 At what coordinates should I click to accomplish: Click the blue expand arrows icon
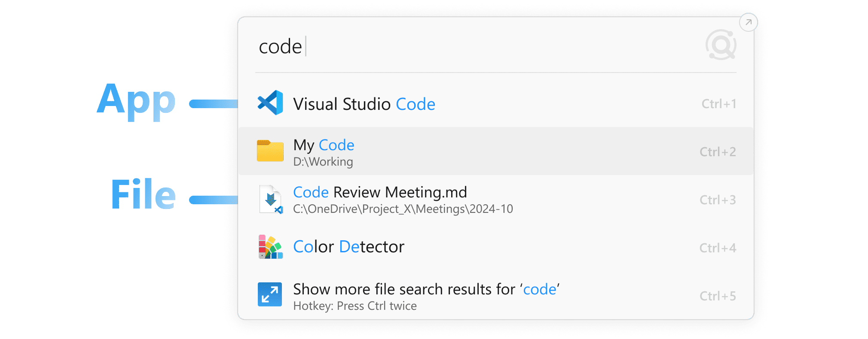coord(270,294)
